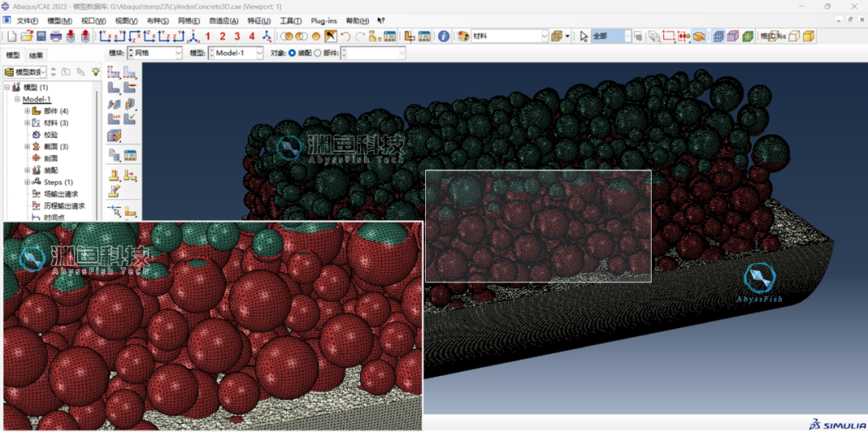Open the query information icon
Viewport: 868px width, 432px height.
click(x=444, y=36)
